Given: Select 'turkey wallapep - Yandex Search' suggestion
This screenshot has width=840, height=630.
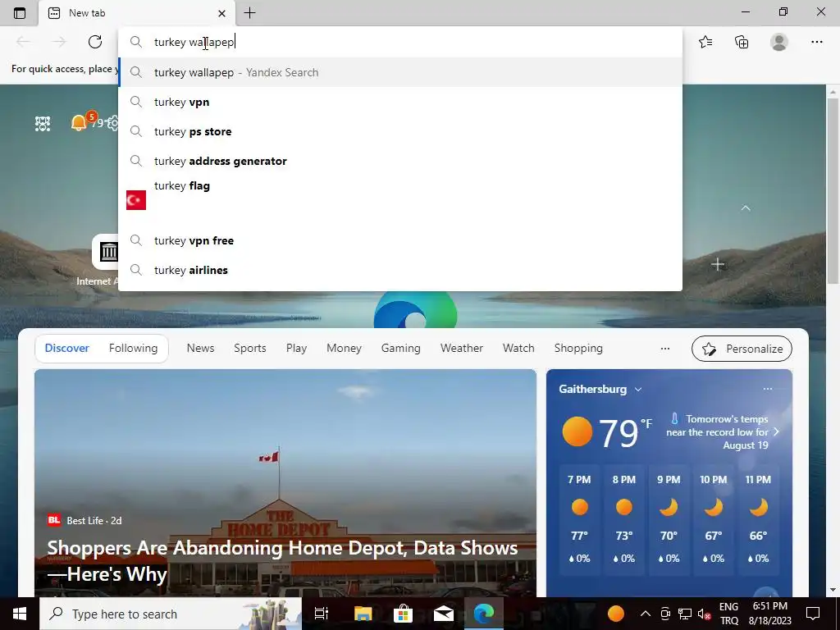Looking at the screenshot, I should click(x=400, y=72).
